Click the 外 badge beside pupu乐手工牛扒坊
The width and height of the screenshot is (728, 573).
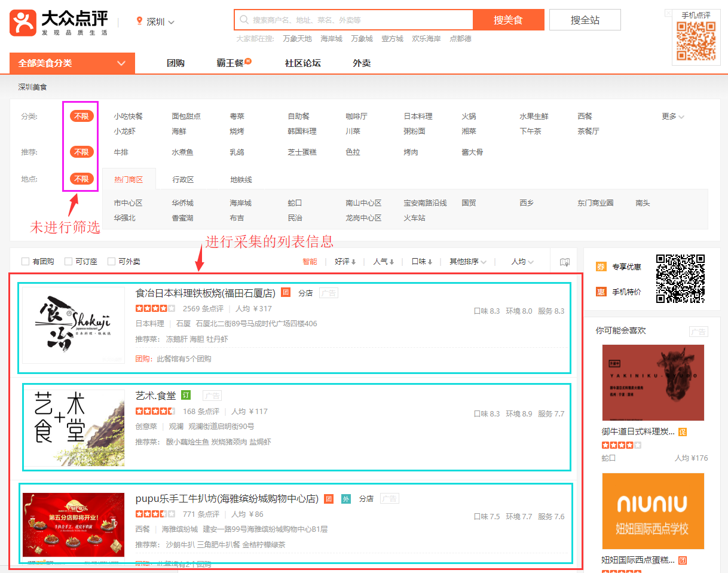[346, 498]
